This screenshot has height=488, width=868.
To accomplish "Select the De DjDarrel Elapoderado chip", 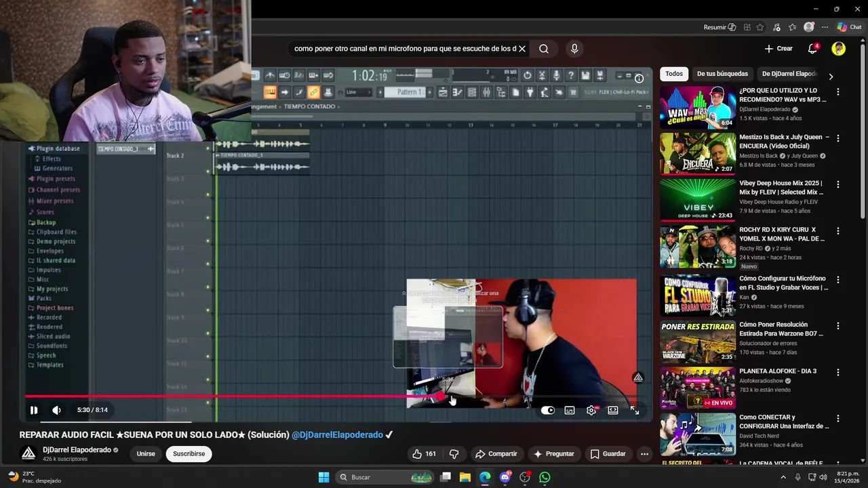I will [789, 74].
